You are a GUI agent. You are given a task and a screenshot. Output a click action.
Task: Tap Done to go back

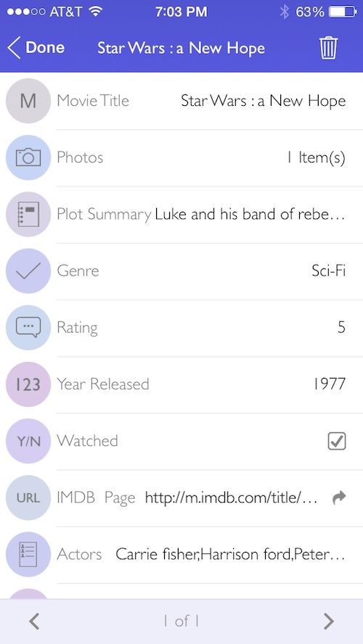[36, 48]
